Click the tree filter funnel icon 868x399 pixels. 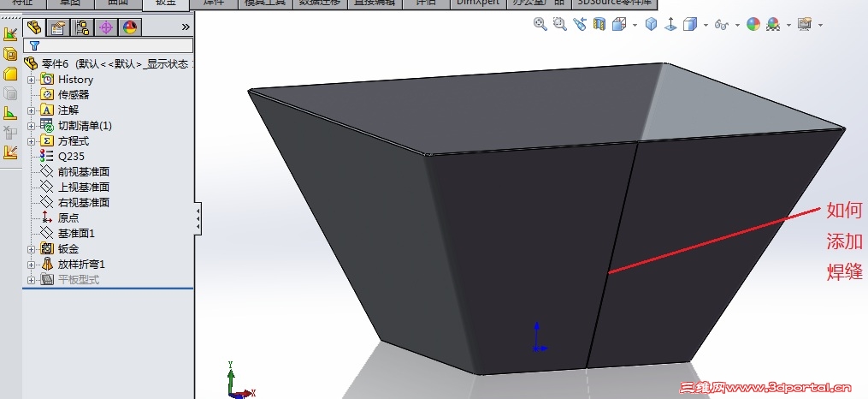pos(34,45)
